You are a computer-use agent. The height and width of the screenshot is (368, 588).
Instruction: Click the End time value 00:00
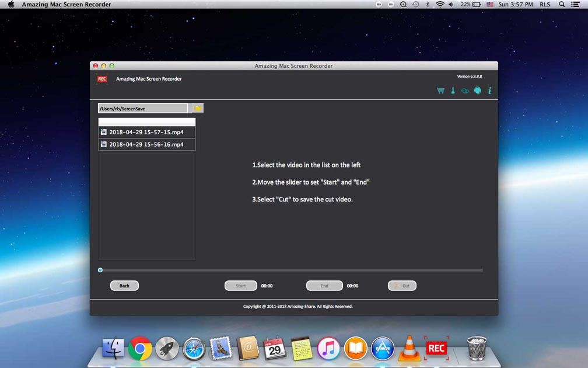coord(352,286)
